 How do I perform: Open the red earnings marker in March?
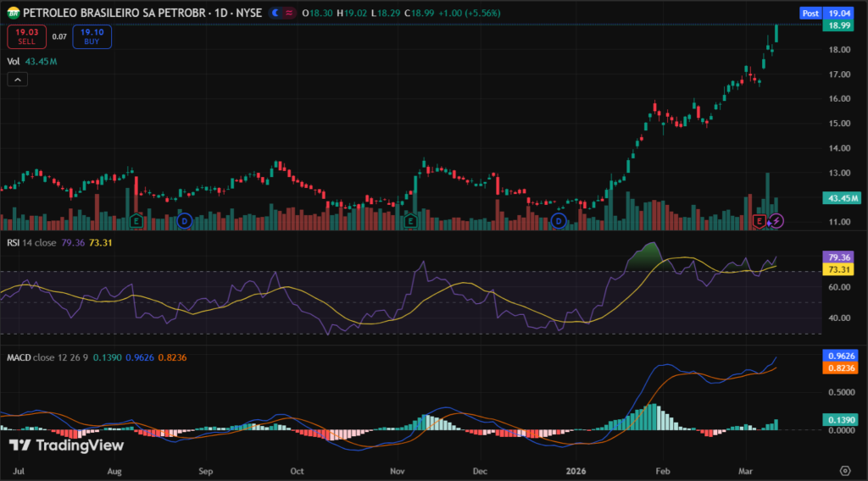pyautogui.click(x=760, y=221)
